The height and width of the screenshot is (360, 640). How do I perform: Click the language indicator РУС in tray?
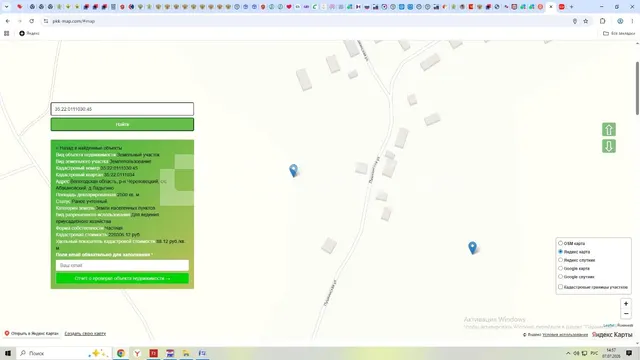tap(594, 353)
